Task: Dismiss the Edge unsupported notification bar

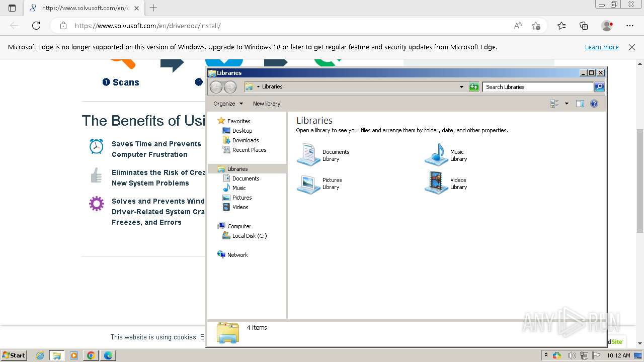Action: coord(632,47)
